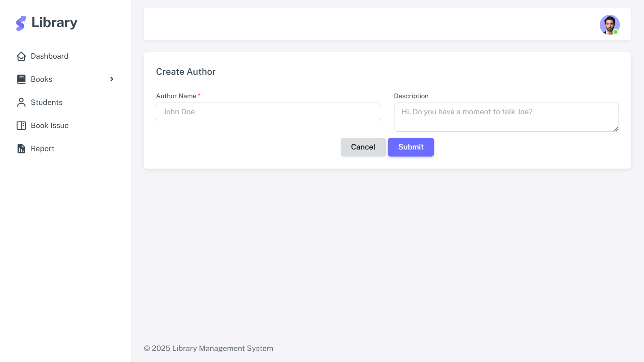The image size is (644, 362).
Task: Click the Description resize handle
Action: click(616, 129)
